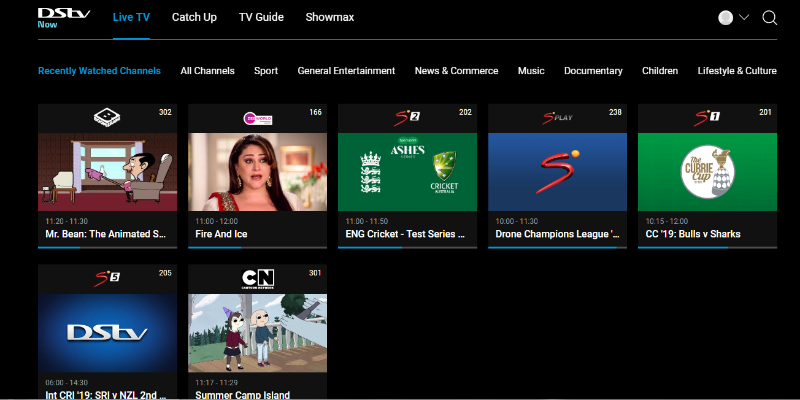Switch to the Live TV tab
Viewport: 800px width, 400px height.
tap(131, 17)
